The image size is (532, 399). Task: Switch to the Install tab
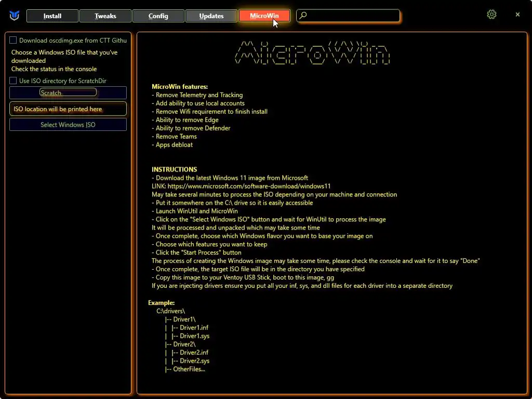pyautogui.click(x=52, y=16)
